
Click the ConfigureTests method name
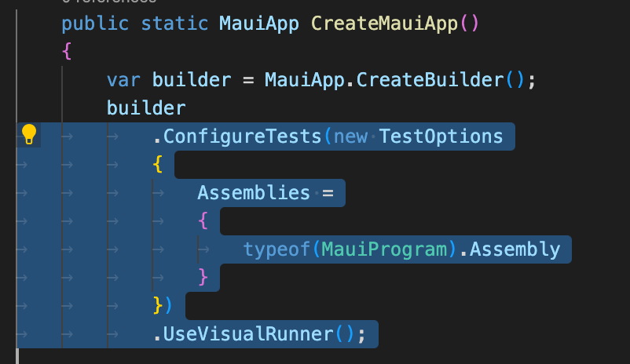coord(242,136)
